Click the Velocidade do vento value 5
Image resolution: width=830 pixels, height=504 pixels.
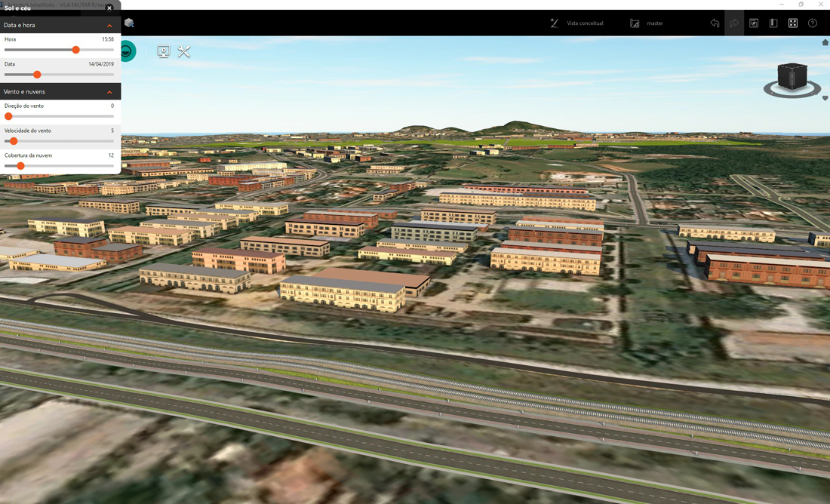click(112, 131)
